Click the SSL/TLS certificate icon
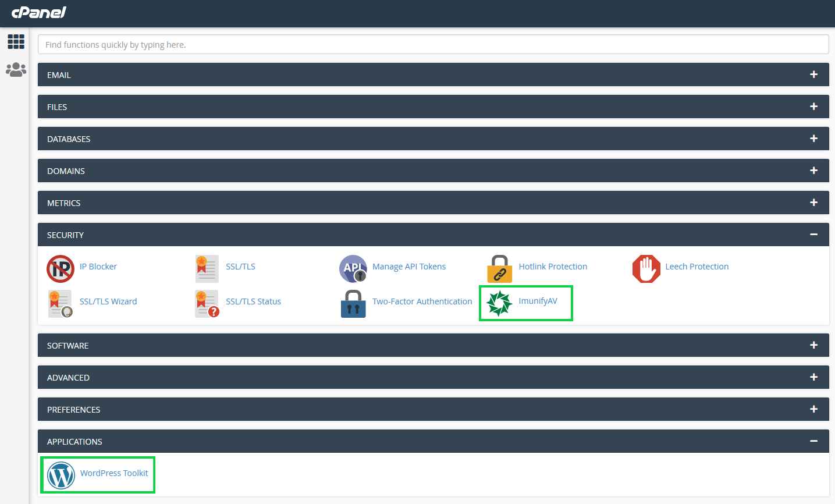Image resolution: width=835 pixels, height=504 pixels. (207, 269)
